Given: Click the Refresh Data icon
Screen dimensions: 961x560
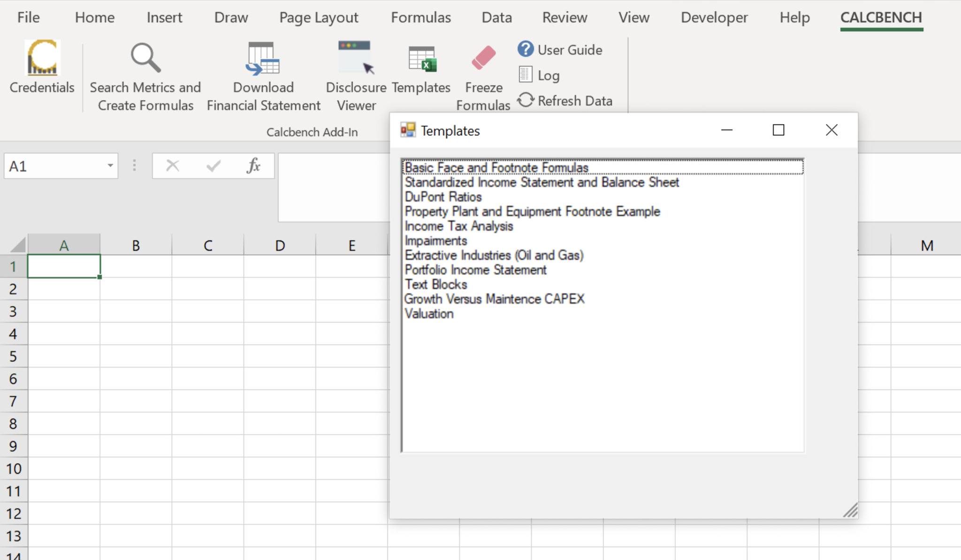Looking at the screenshot, I should click(x=526, y=100).
